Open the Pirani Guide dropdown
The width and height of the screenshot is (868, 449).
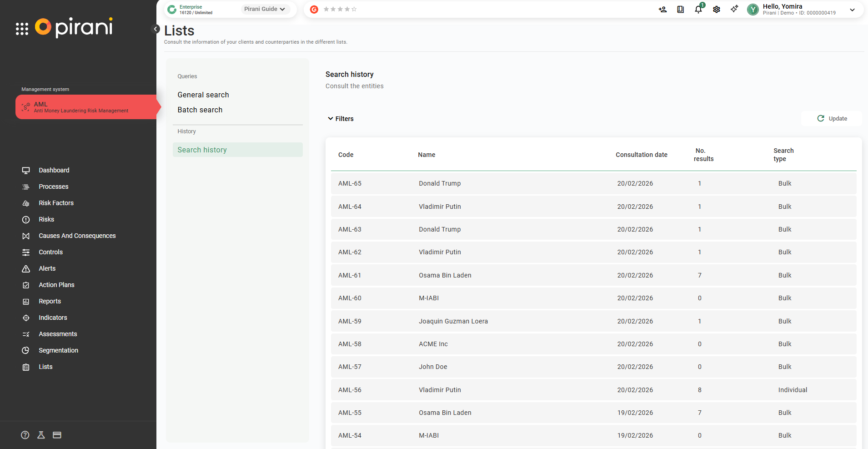coord(265,9)
